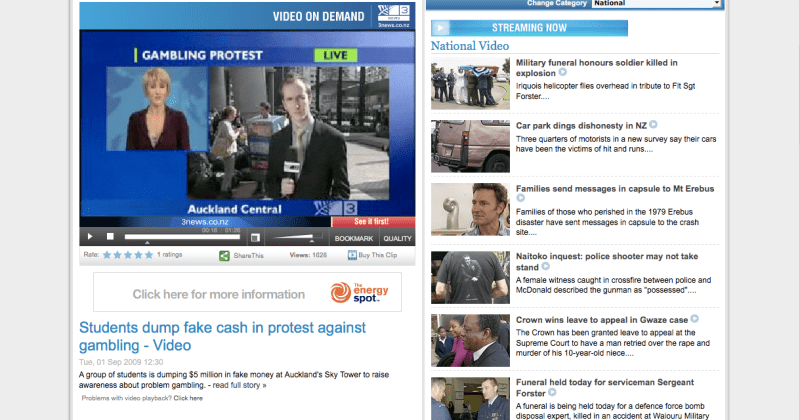Stop the video playback
Image resolution: width=800 pixels, height=420 pixels.
click(110, 237)
